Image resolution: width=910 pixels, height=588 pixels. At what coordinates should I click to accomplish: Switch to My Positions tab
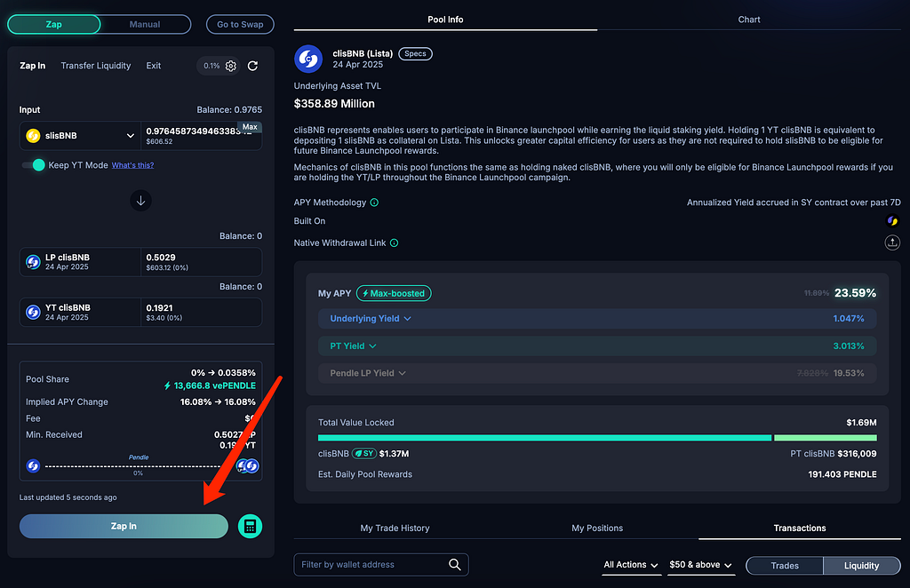pyautogui.click(x=597, y=528)
